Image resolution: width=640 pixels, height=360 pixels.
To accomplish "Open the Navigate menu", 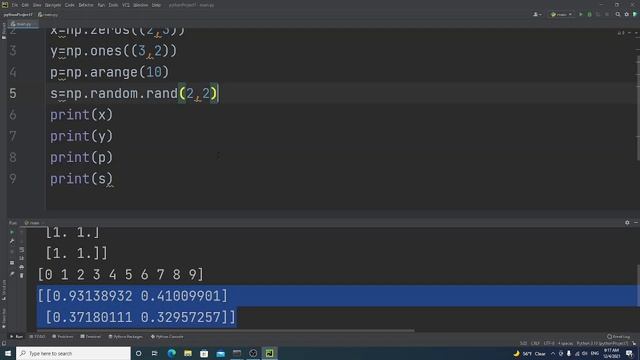I will 53,5.
